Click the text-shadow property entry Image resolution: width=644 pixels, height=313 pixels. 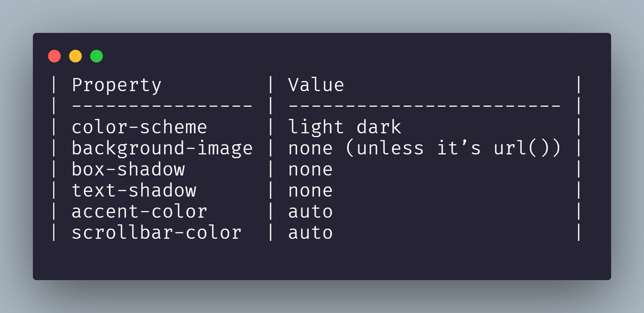point(134,190)
